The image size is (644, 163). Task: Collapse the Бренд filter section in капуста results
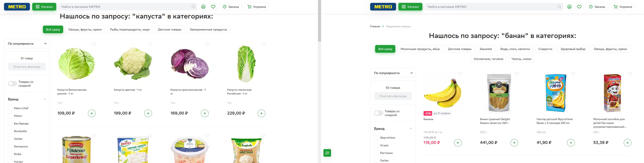[44, 99]
